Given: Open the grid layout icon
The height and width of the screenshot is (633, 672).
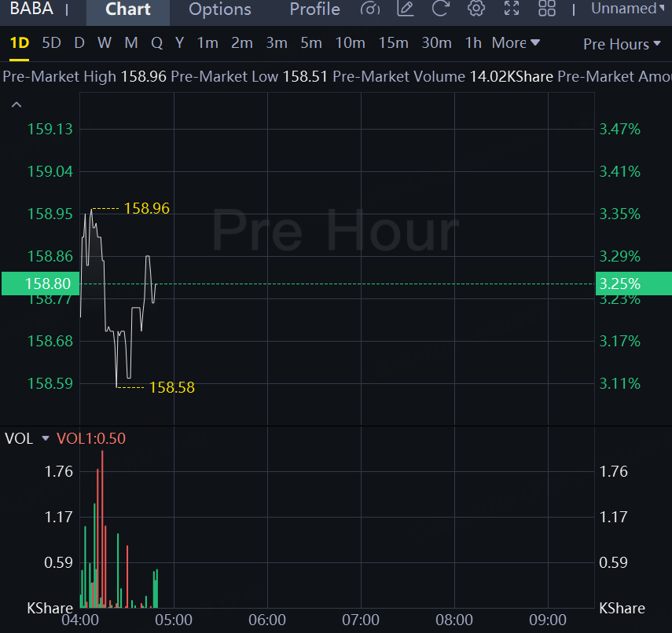Looking at the screenshot, I should (547, 9).
